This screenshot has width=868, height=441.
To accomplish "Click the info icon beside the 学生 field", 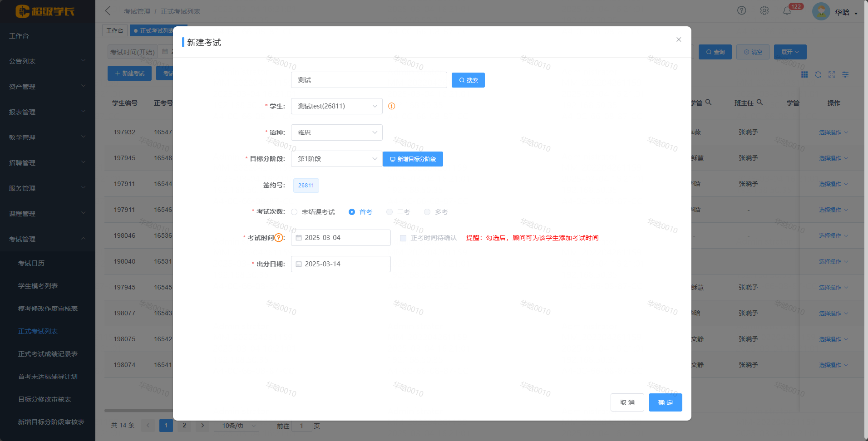I will (391, 106).
